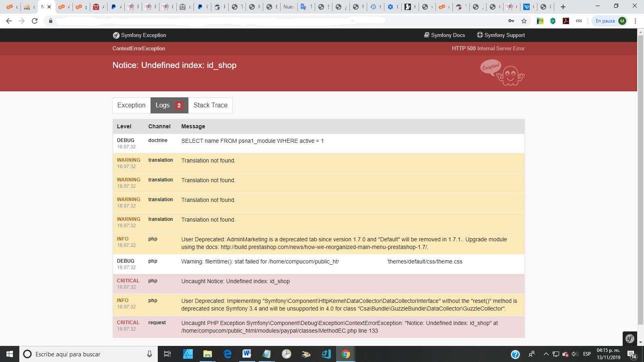Click the taskbar search box
This screenshot has width=644, height=362.
click(x=89, y=354)
